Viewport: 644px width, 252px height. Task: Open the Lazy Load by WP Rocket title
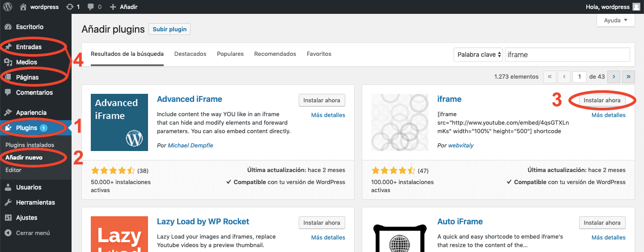(203, 222)
